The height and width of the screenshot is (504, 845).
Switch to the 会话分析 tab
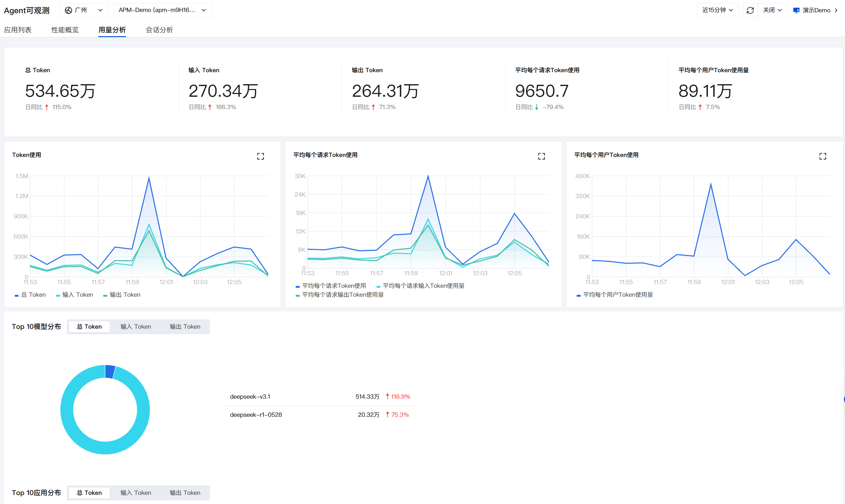coord(159,30)
